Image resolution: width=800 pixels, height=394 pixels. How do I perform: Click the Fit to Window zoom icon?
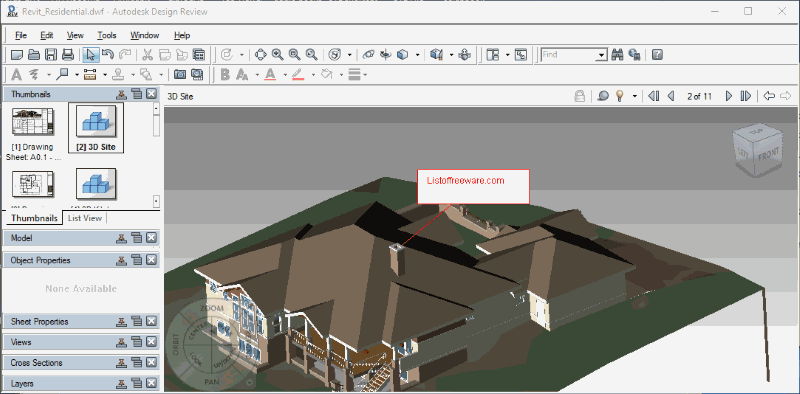pyautogui.click(x=311, y=55)
